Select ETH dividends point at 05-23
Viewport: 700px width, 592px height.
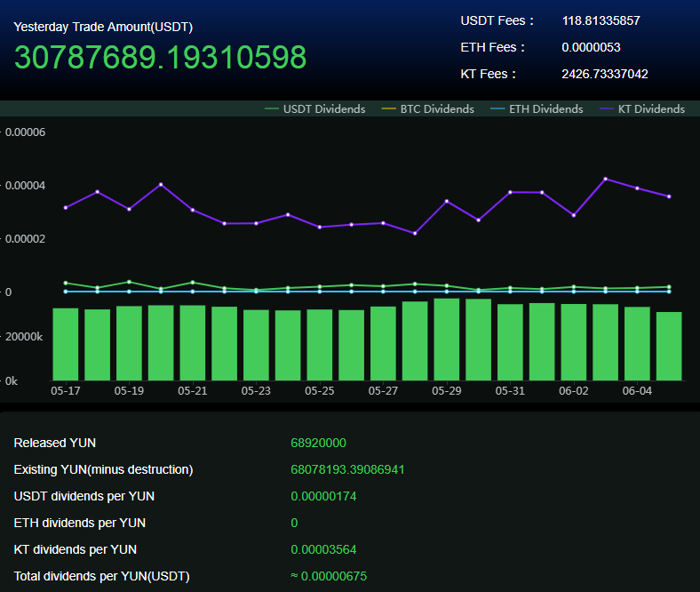point(256,292)
